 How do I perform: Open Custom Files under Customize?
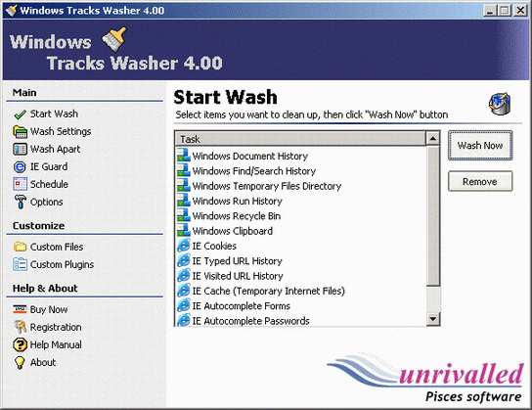tap(57, 247)
